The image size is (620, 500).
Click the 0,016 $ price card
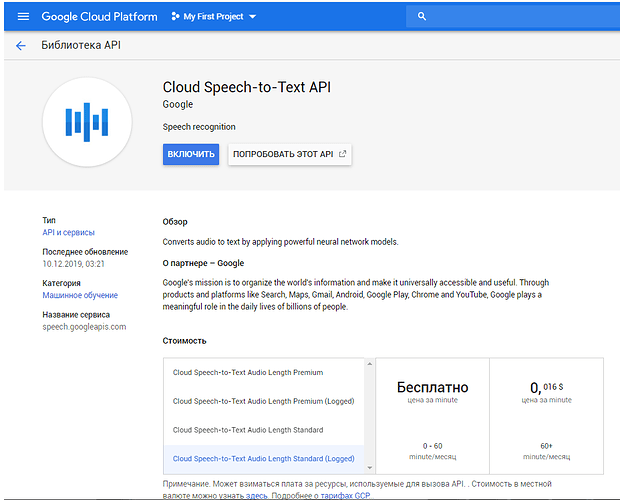point(546,416)
